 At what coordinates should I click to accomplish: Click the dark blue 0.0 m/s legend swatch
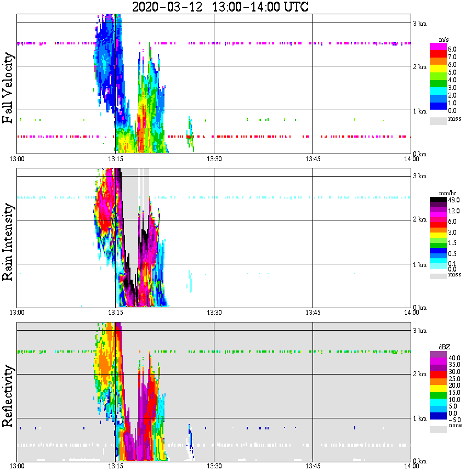click(x=438, y=106)
